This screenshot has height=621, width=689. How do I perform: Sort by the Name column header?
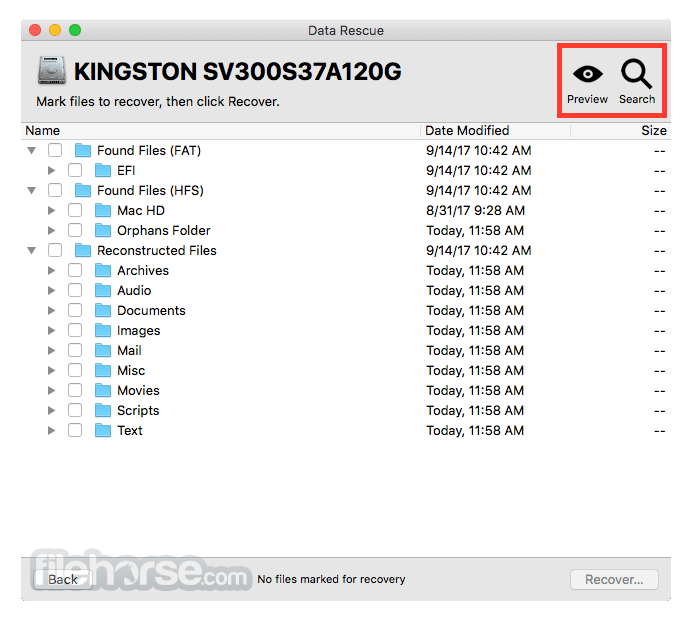[x=221, y=131]
